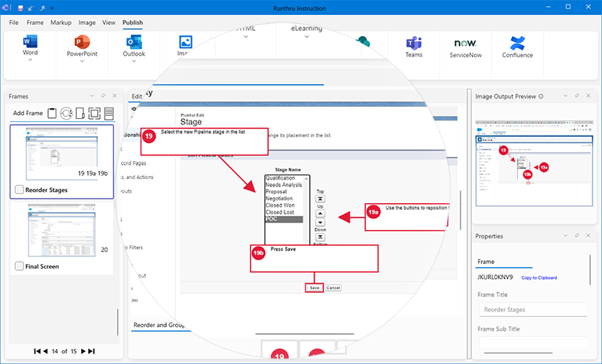Click the Save button in captured screenshot
Screen dimensions: 602x364
pos(315,288)
